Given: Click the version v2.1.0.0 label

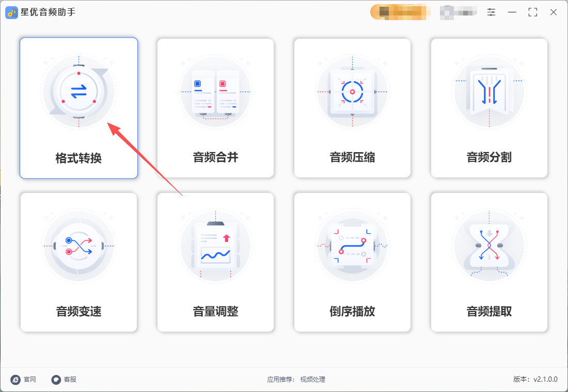Looking at the screenshot, I should point(535,379).
